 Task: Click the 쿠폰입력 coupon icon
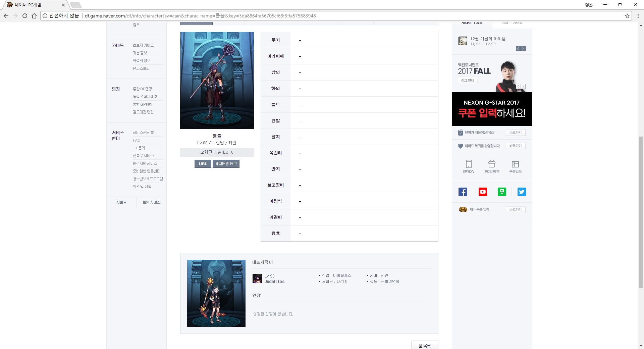coord(515,166)
